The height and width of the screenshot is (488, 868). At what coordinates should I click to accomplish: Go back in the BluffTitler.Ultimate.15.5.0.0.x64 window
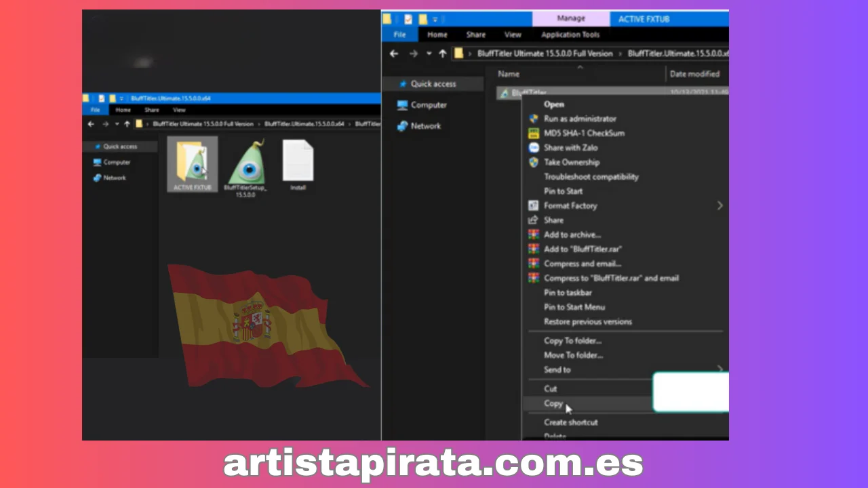pyautogui.click(x=91, y=124)
